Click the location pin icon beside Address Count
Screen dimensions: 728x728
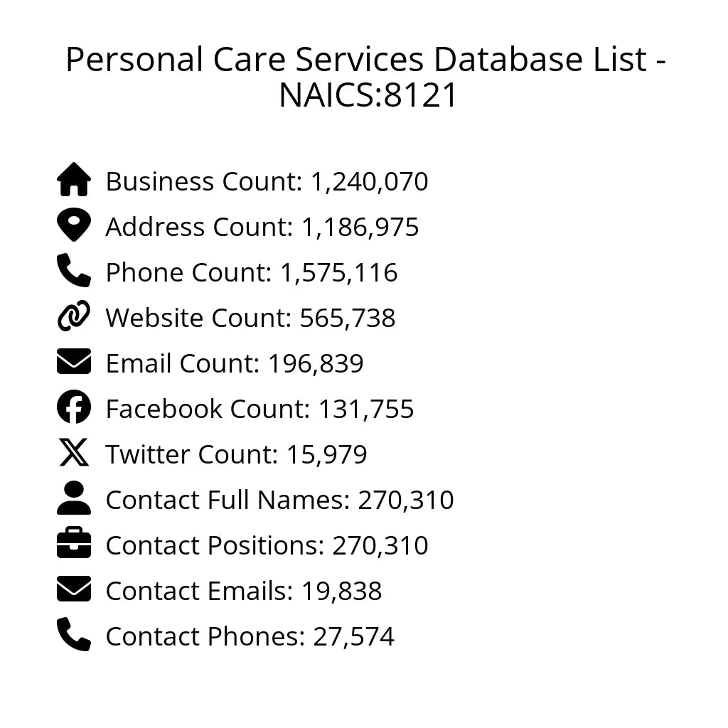point(74,225)
